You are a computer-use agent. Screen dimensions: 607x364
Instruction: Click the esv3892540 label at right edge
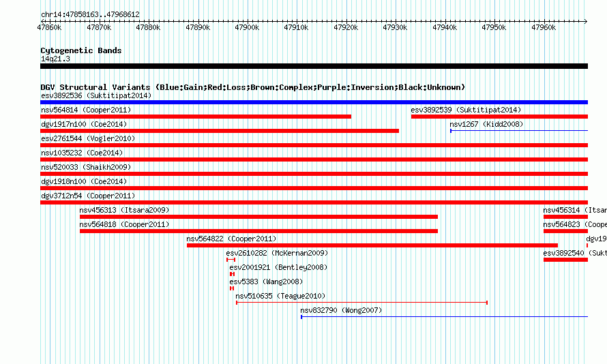coord(574,253)
